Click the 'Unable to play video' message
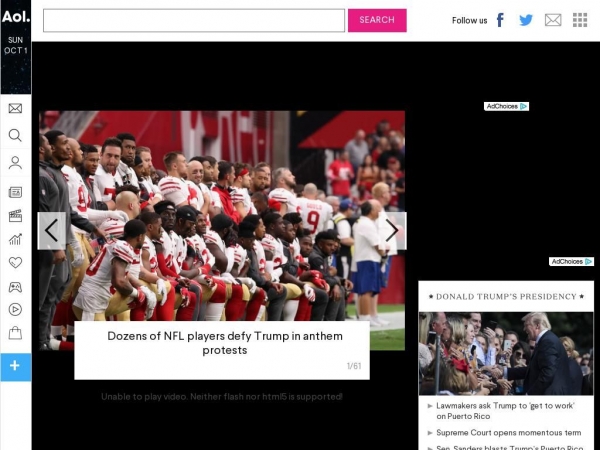 222,397
